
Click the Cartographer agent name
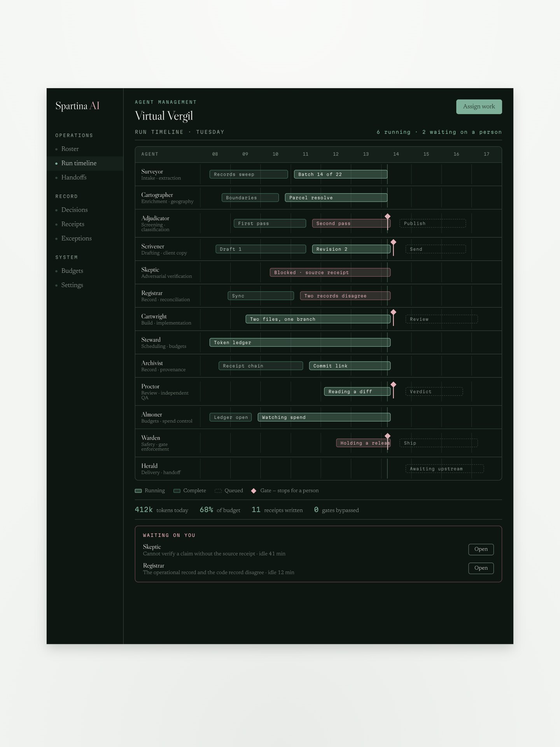pos(157,195)
